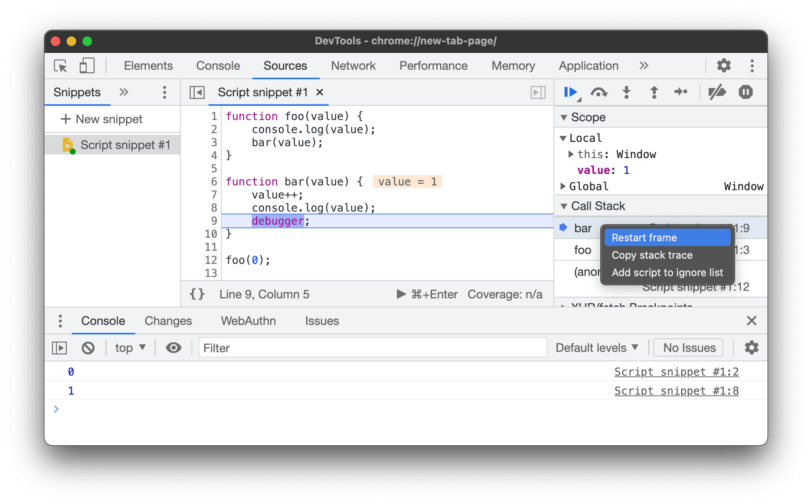Click the Default levels dropdown arrow
Image resolution: width=812 pixels, height=504 pixels.
tap(635, 348)
